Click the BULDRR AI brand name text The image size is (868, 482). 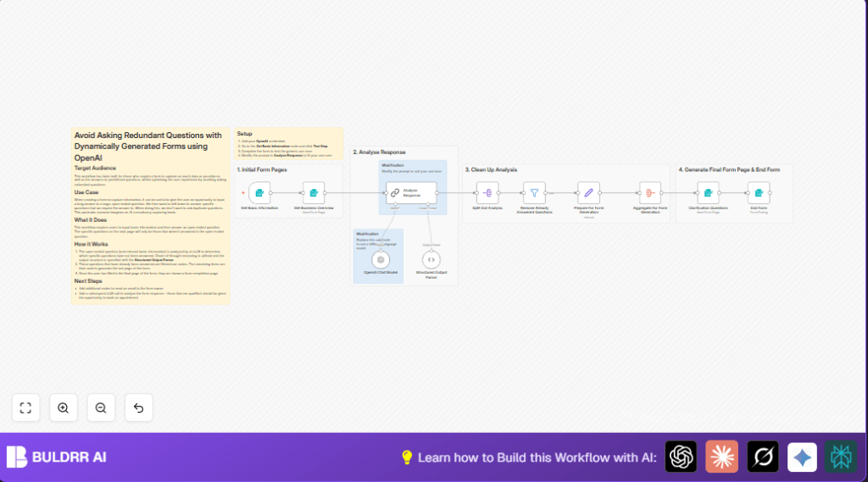tap(70, 457)
